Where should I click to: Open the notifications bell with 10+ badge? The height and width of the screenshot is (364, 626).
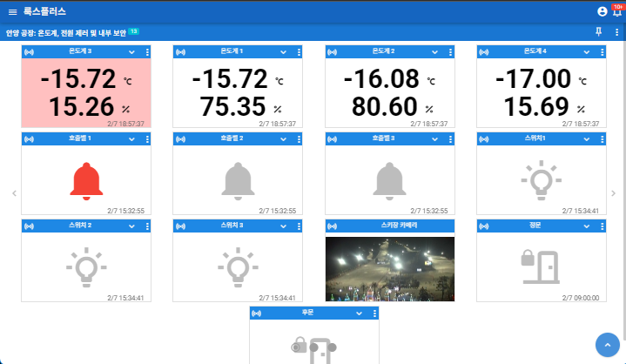pyautogui.click(x=616, y=11)
